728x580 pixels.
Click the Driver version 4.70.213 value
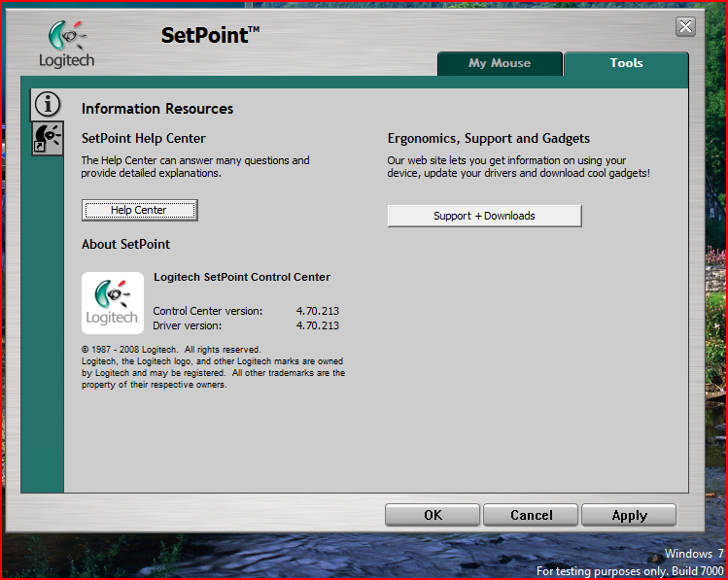click(x=318, y=325)
